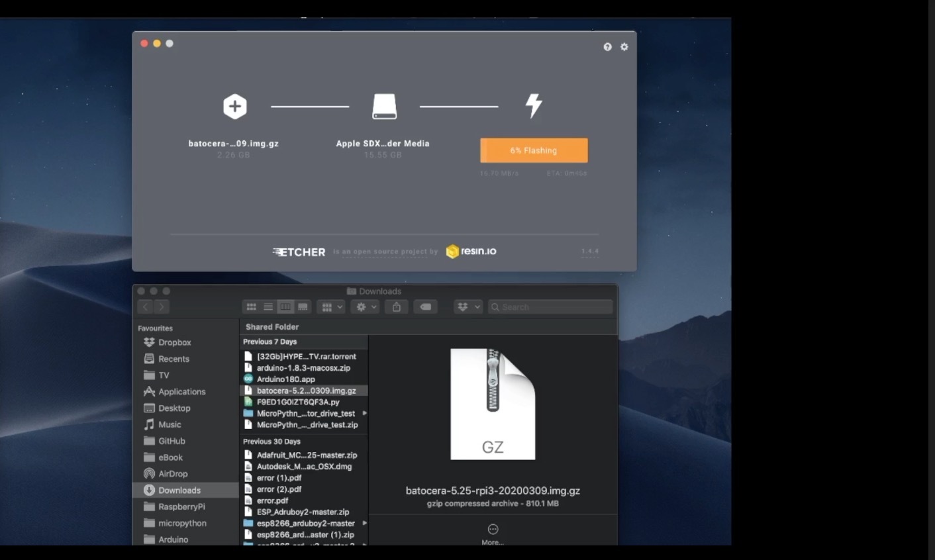Click the GZ file preview thumbnail
The width and height of the screenshot is (935, 560).
(x=493, y=404)
